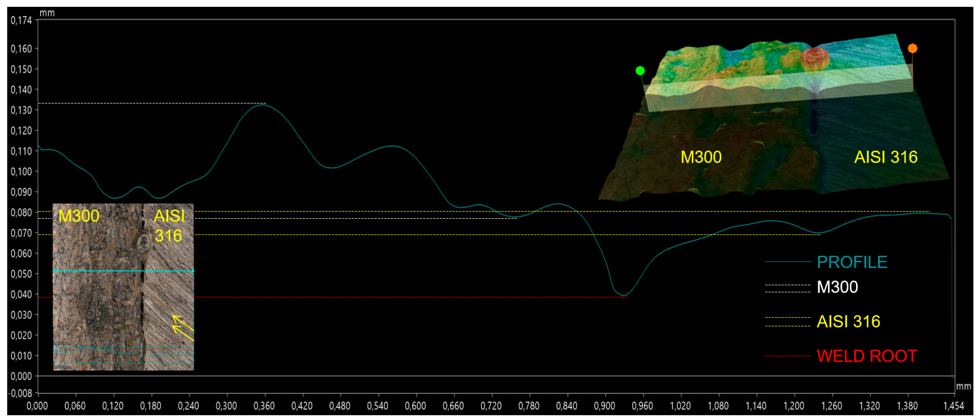980x420 pixels.
Task: Select the WELD ROOT legend text
Action: point(867,356)
